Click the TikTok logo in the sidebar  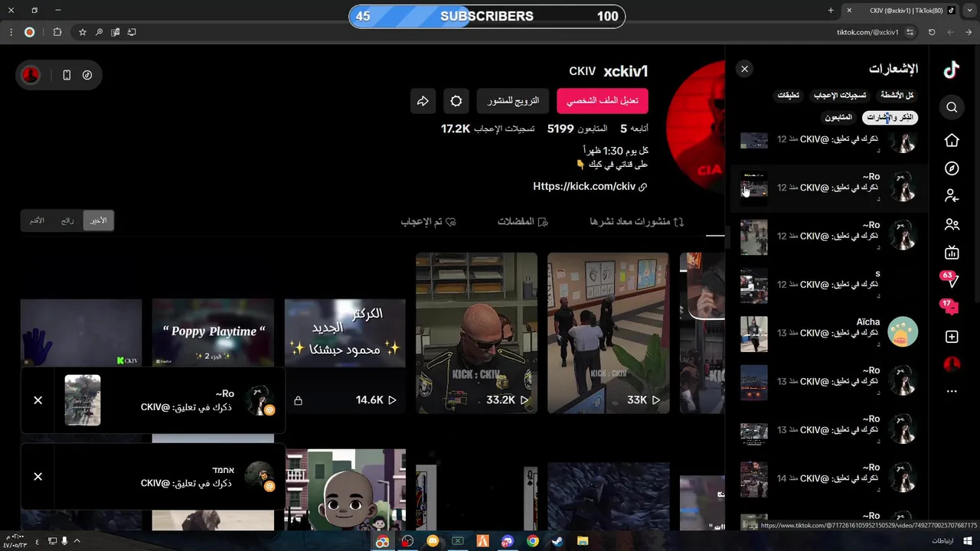pyautogui.click(x=951, y=70)
